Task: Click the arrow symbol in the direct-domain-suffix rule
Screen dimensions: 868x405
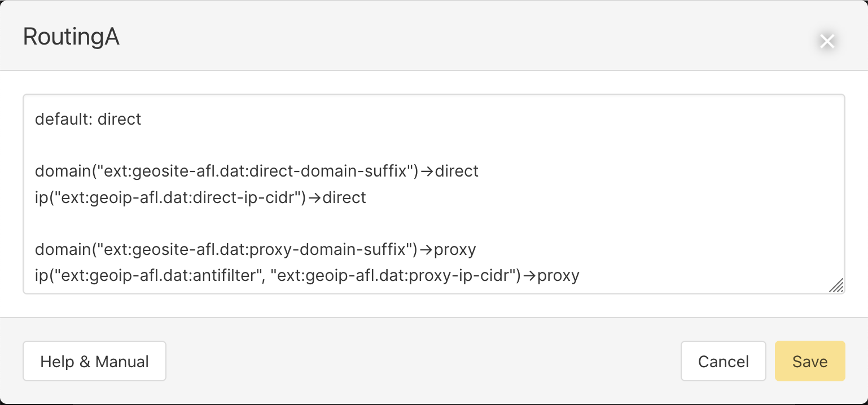Action: 427,171
